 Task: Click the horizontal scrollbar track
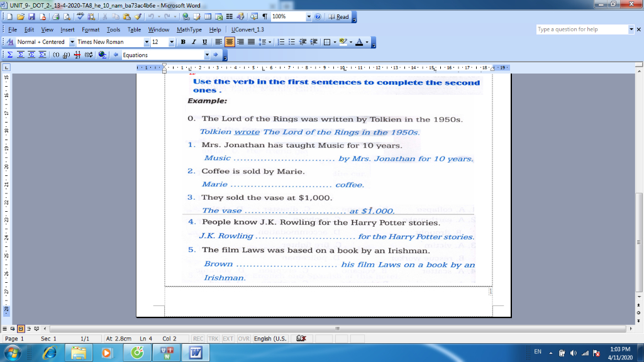pos(338,329)
